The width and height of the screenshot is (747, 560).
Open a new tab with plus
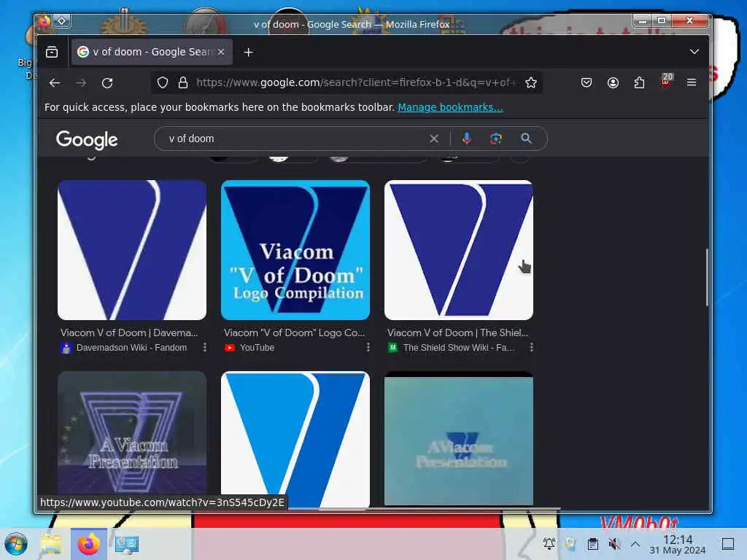click(248, 52)
